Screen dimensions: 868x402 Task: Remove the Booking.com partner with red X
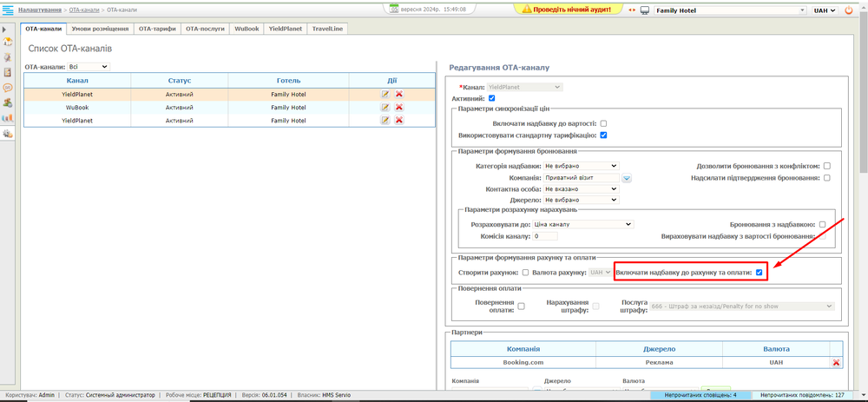836,362
